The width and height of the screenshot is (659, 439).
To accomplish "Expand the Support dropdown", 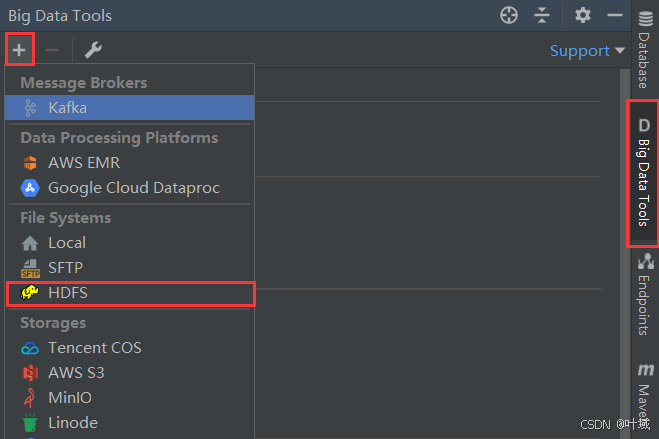I will (587, 50).
